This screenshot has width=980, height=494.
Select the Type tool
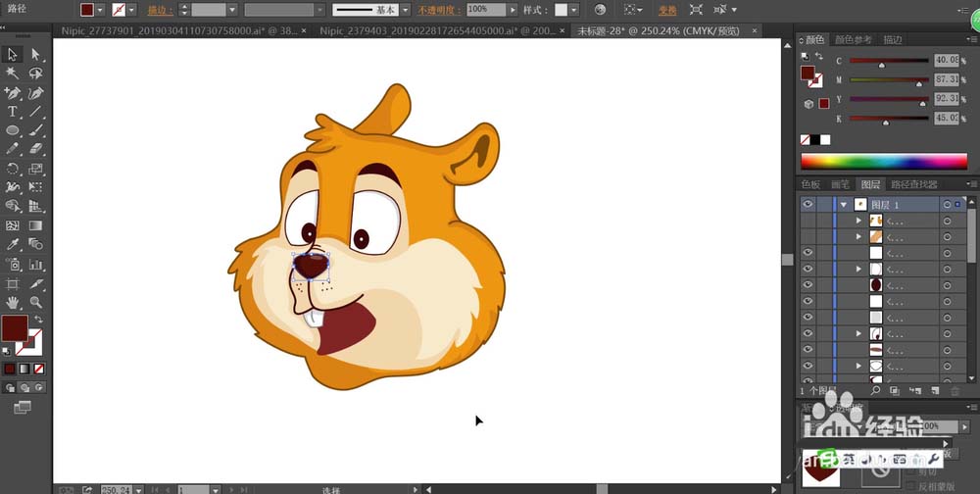13,112
